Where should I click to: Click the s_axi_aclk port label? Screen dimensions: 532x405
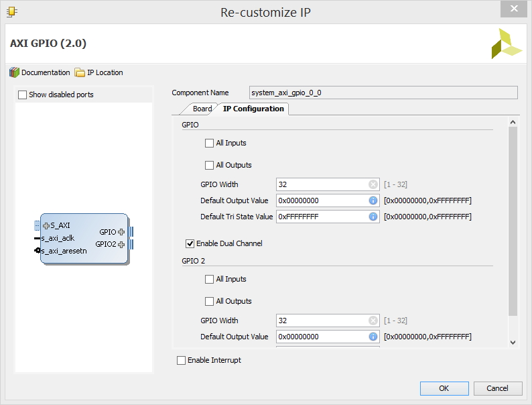click(x=58, y=238)
